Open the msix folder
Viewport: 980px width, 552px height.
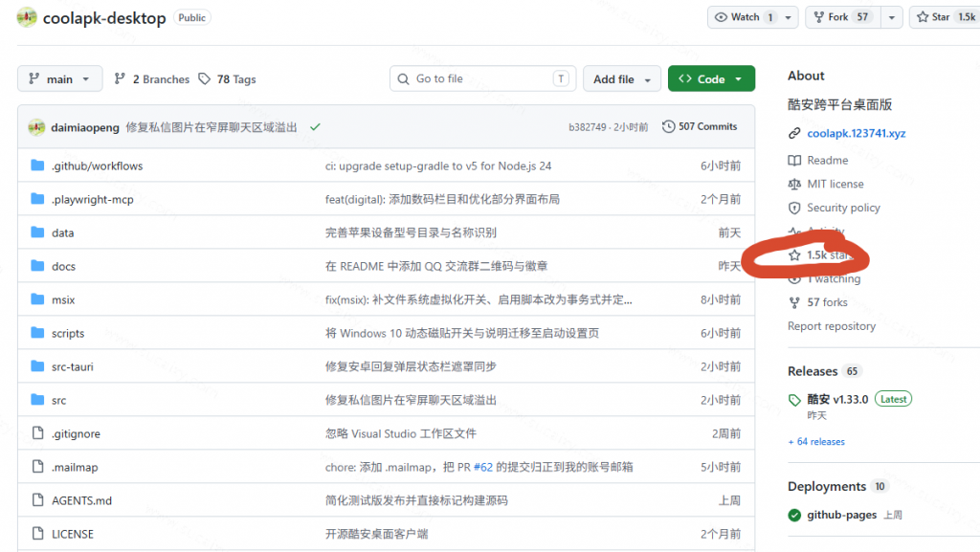click(63, 299)
